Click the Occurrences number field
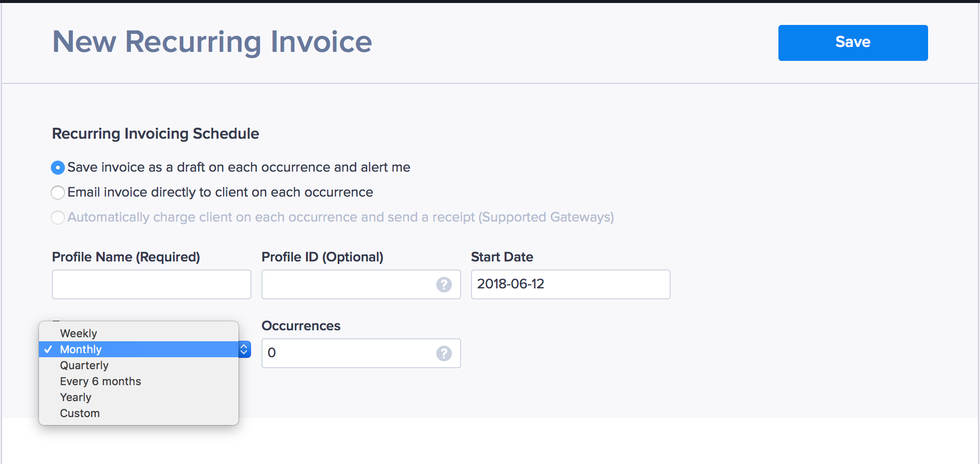Image resolution: width=980 pixels, height=464 pixels. [x=361, y=353]
